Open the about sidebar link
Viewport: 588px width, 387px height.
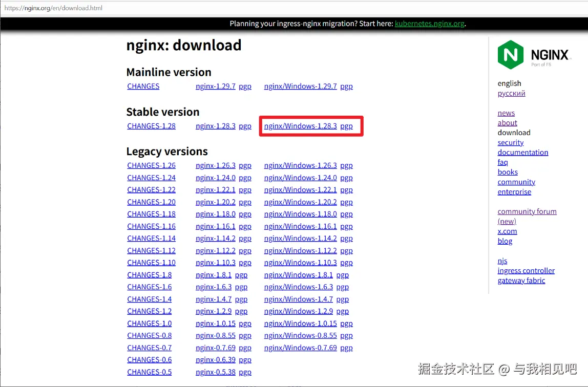click(507, 122)
